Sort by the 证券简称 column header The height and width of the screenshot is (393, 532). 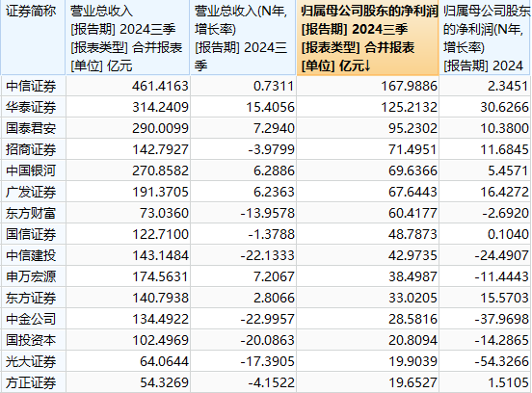(x=33, y=38)
